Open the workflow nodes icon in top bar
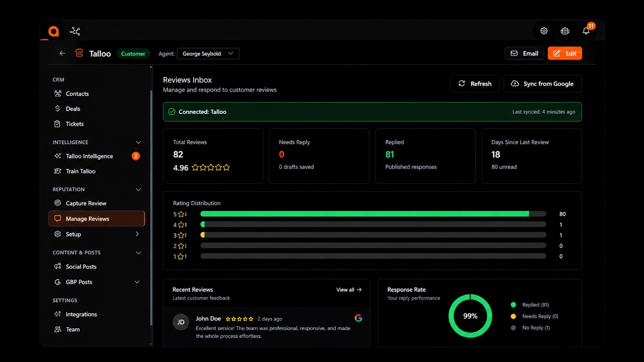This screenshot has width=644, height=362. pos(75,31)
